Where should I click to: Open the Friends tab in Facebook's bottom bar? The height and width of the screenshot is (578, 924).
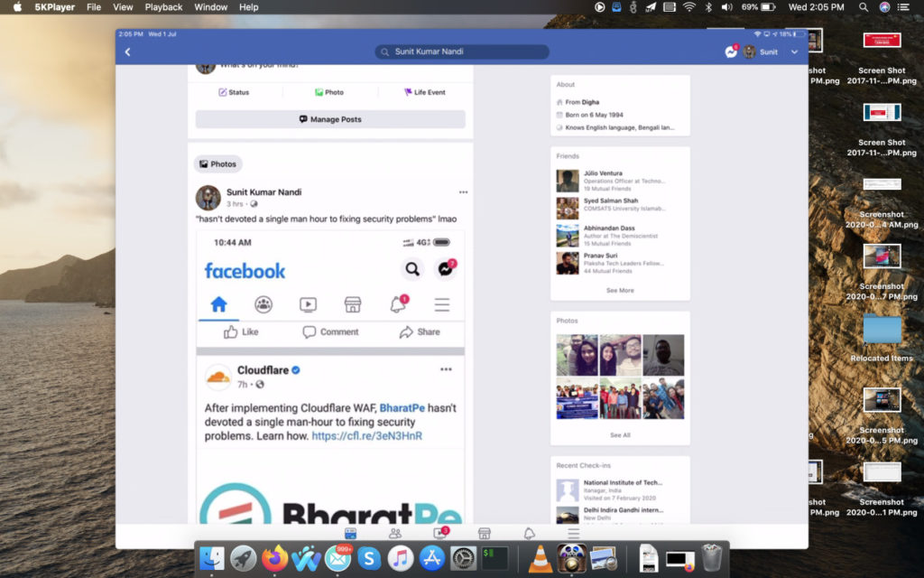pos(395,533)
